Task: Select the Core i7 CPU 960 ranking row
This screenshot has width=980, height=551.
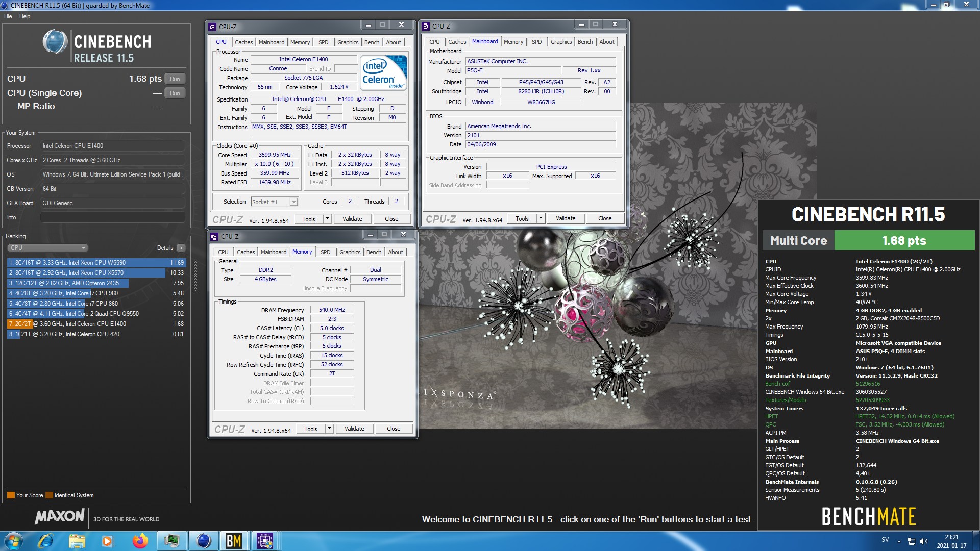Action: point(96,293)
